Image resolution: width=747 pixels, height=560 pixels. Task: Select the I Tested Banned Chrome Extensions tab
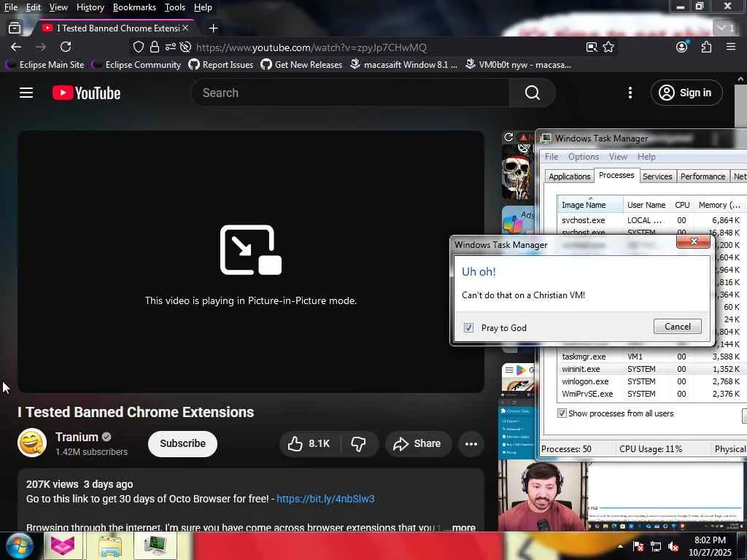[115, 28]
